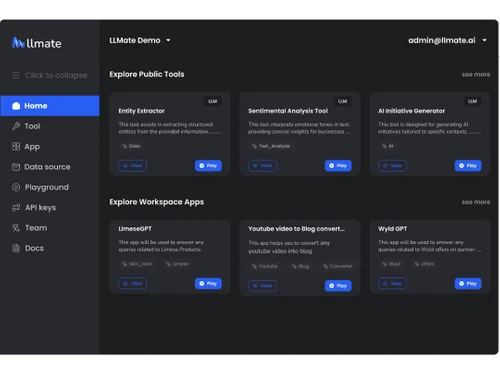Image resolution: width=500 pixels, height=375 pixels.
Task: Click the hamburger collapse icon
Action: 16,75
